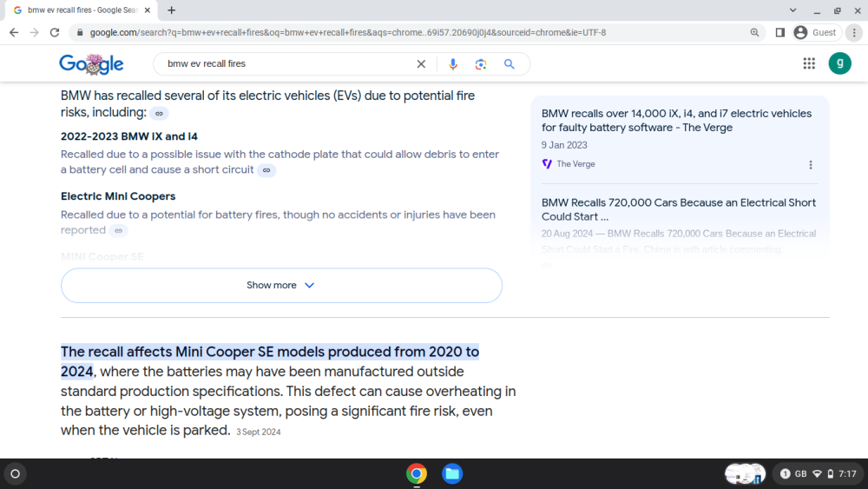The width and height of the screenshot is (868, 489).
Task: Open the Google apps grid
Action: click(809, 63)
